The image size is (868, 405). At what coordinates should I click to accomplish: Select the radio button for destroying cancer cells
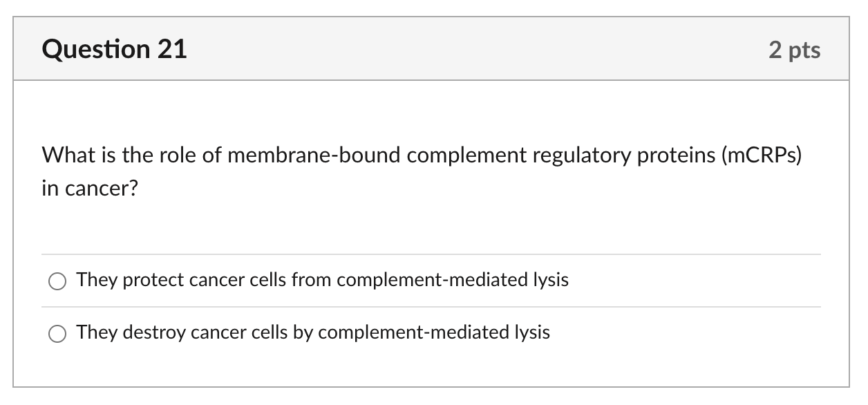coord(58,333)
